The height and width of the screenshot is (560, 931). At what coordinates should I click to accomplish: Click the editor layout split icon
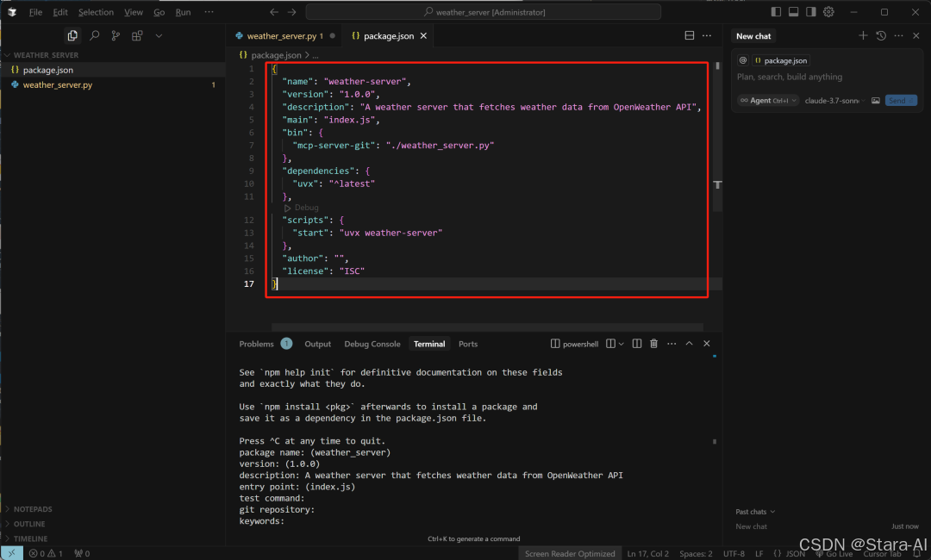690,35
